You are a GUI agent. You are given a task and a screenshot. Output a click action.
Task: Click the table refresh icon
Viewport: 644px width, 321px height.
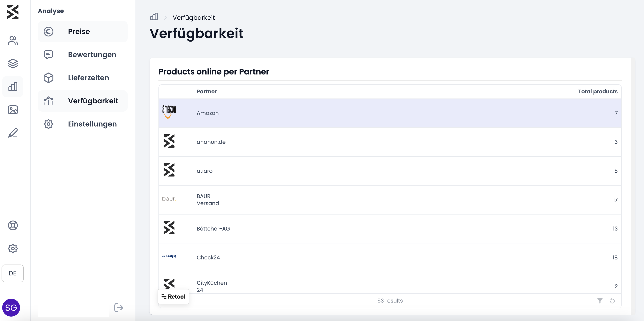pos(612,301)
